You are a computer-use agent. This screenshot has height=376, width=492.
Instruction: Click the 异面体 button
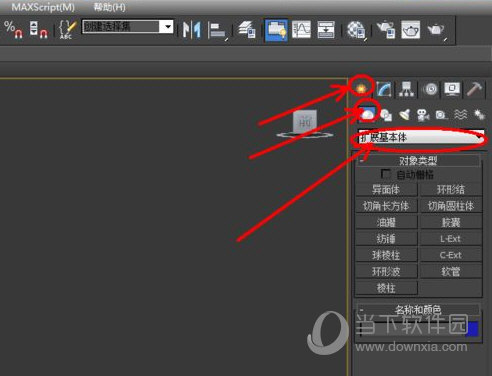tap(386, 189)
